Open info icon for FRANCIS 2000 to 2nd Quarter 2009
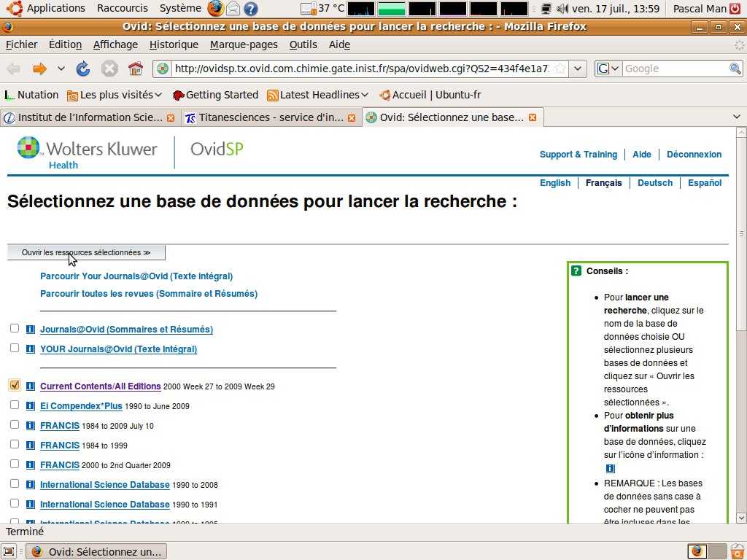The height and width of the screenshot is (560, 747). 31,464
